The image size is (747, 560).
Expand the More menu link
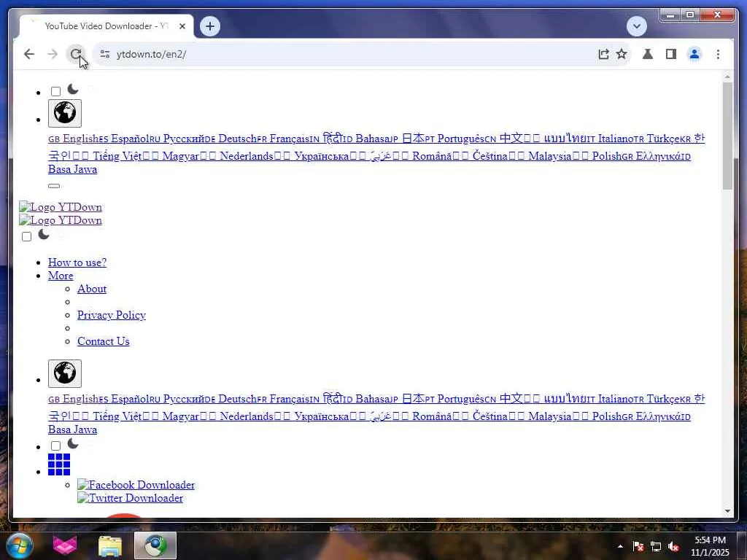[x=61, y=276]
